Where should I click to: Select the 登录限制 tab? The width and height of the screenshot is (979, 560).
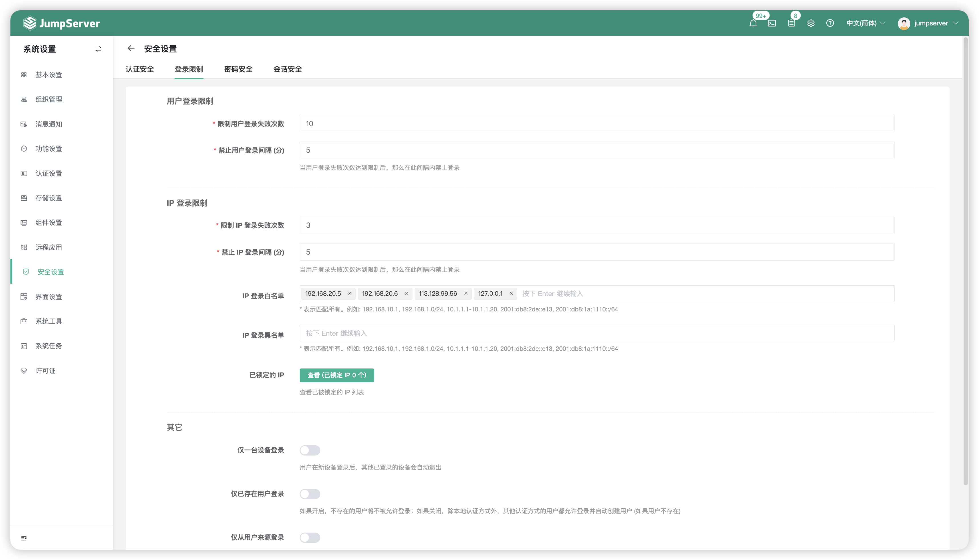(189, 69)
